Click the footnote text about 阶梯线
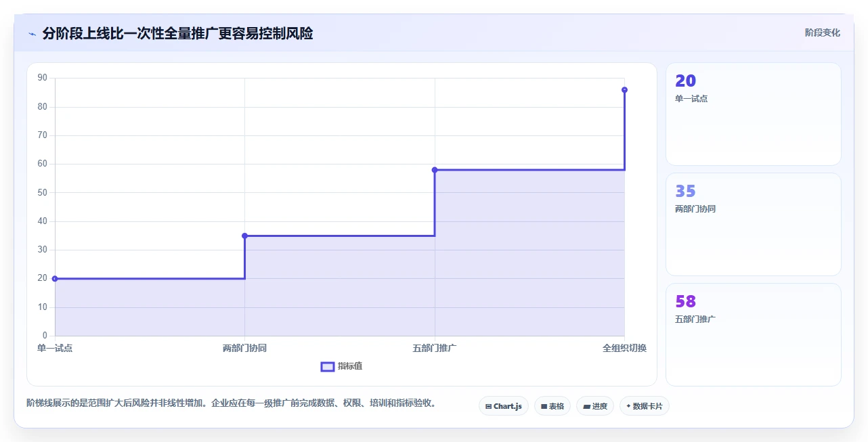Screen dimensions: 868x442 click(231, 403)
